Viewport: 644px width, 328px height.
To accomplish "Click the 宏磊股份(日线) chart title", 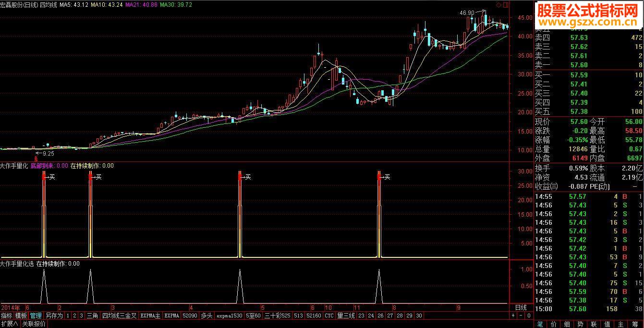I will [x=19, y=4].
